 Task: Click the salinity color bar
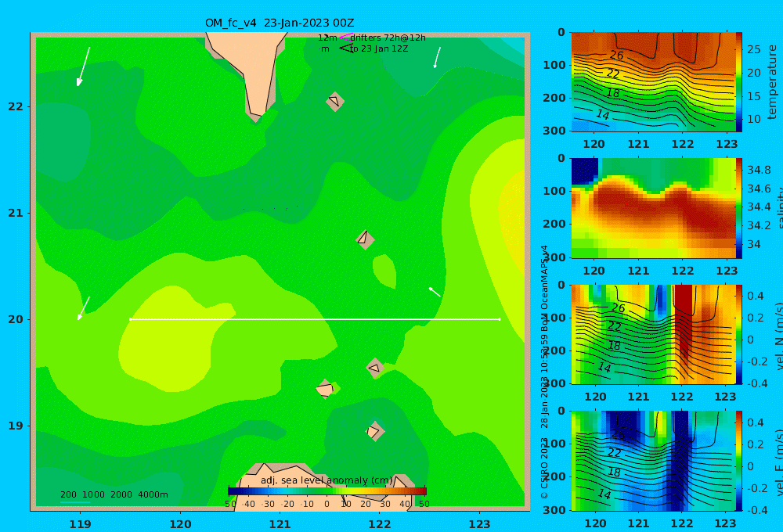point(739,208)
